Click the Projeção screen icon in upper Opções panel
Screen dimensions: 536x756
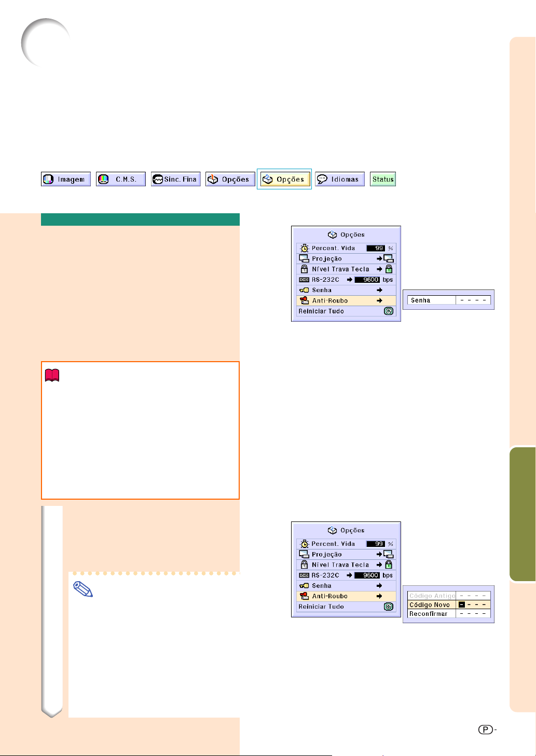point(304,258)
